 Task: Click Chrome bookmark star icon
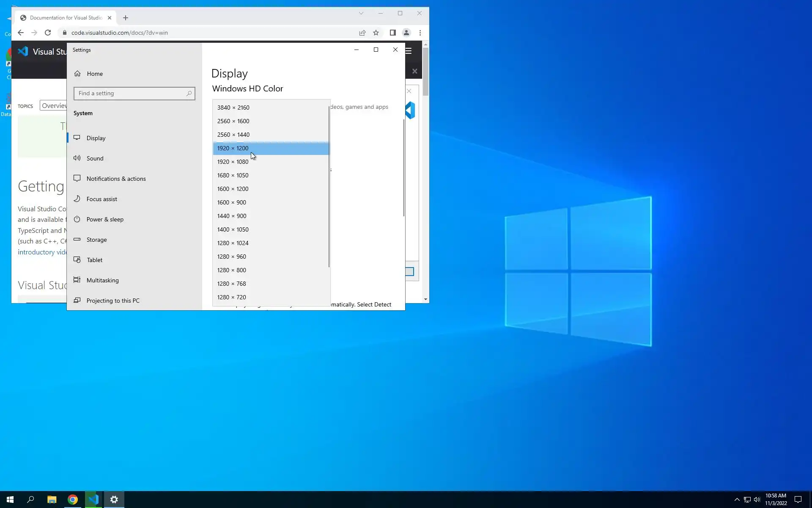[376, 33]
